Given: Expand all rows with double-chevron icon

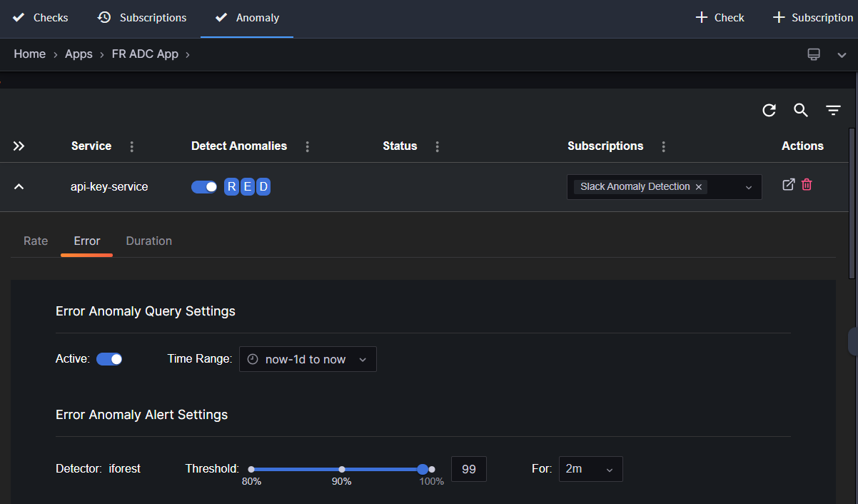Looking at the screenshot, I should 19,146.
